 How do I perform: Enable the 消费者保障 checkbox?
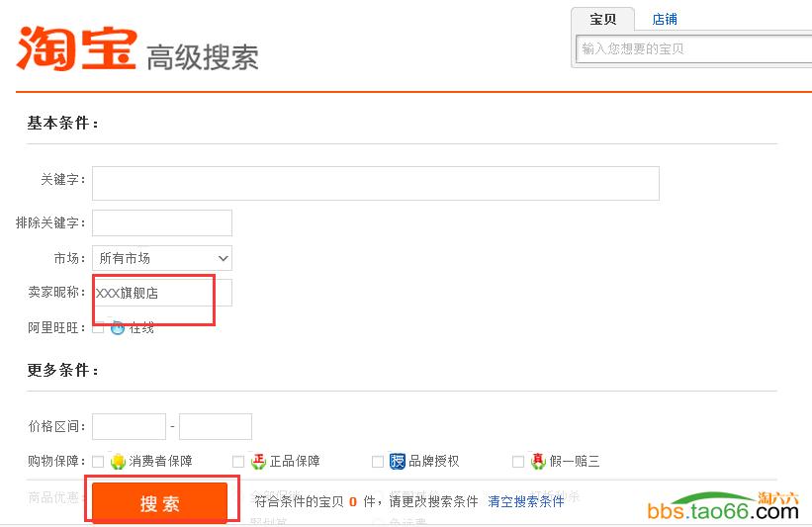click(x=98, y=462)
